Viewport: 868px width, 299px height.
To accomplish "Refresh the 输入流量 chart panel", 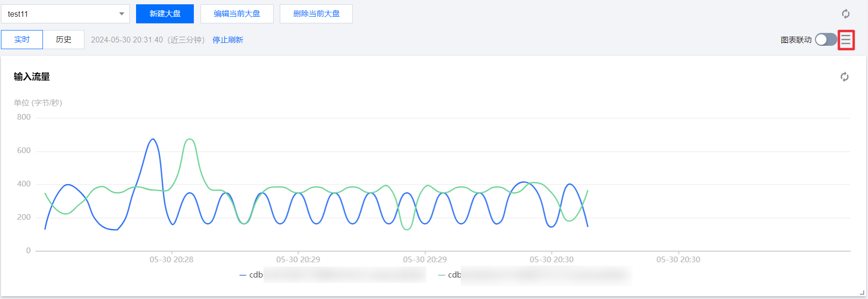I will (x=844, y=77).
